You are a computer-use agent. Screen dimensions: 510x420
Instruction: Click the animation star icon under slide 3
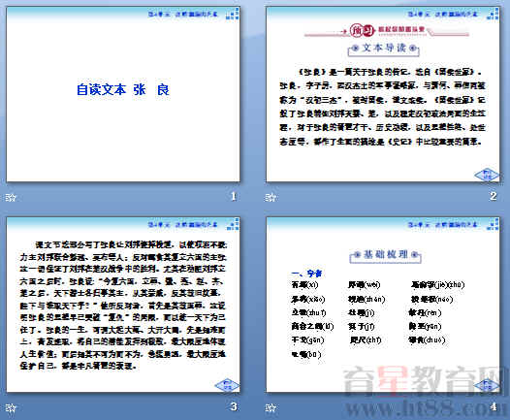tap(11, 407)
